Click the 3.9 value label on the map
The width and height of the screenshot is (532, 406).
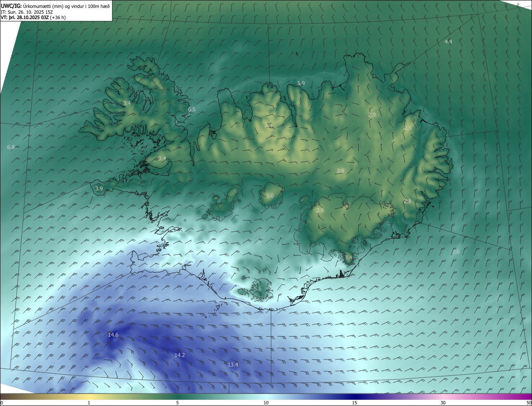(99, 188)
